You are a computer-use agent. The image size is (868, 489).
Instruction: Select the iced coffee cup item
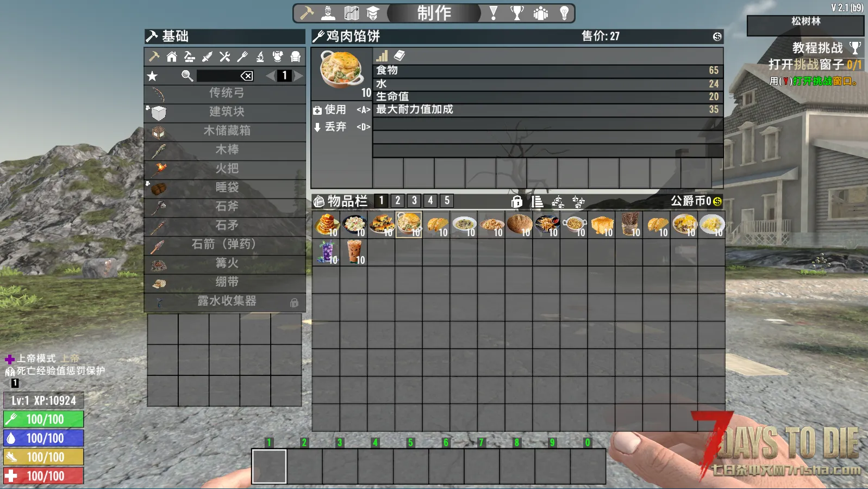354,252
